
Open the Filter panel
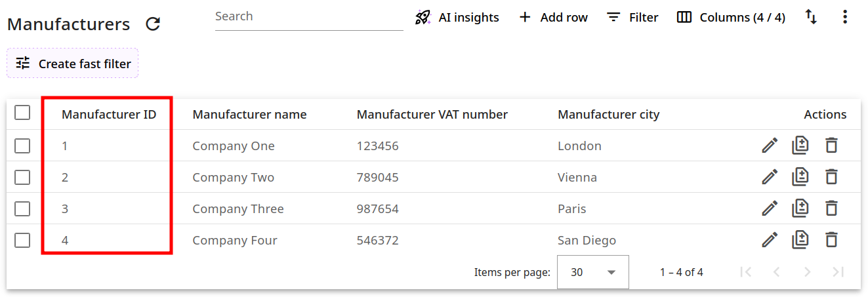(632, 17)
